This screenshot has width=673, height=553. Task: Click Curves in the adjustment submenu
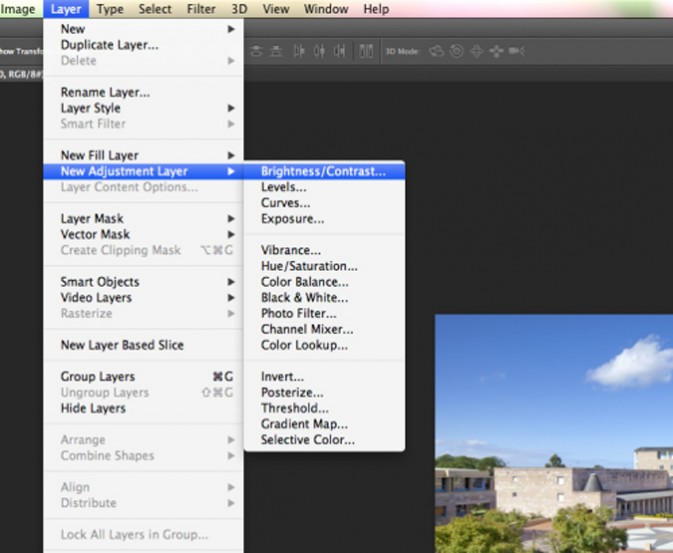283,203
